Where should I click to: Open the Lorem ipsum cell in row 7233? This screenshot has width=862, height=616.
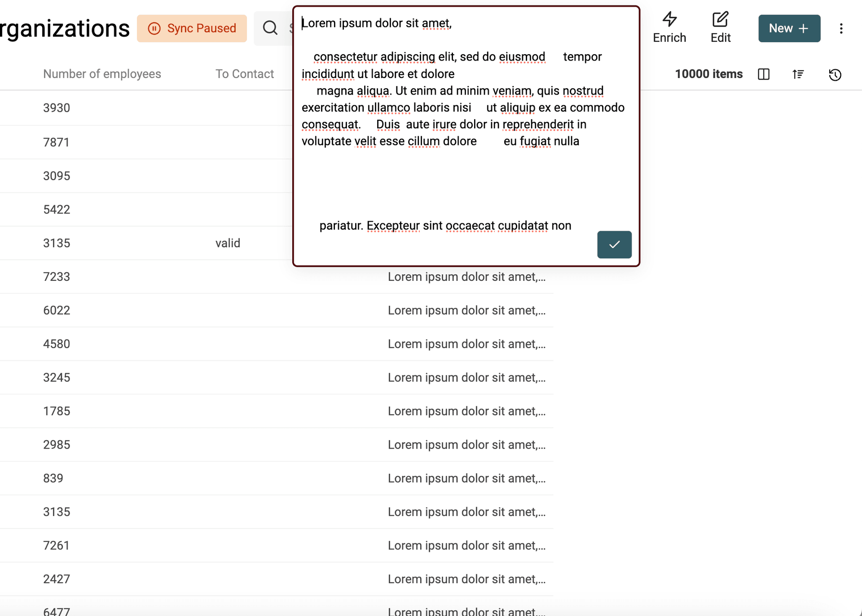coord(466,277)
